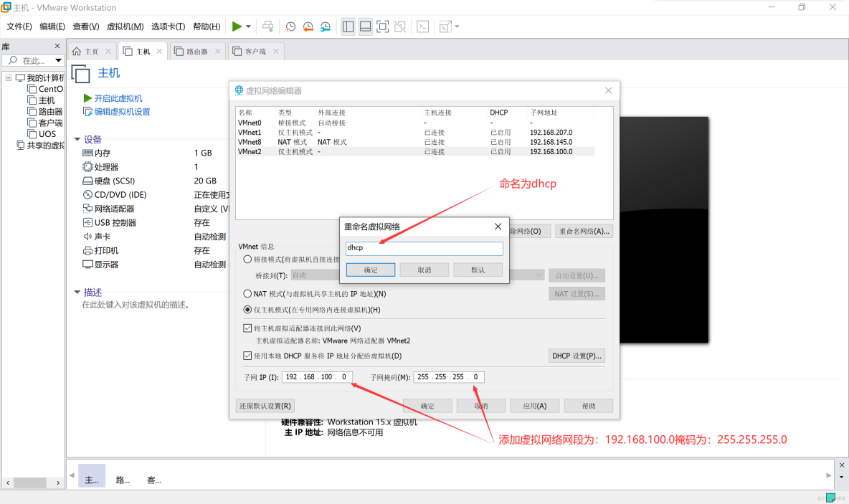Open the 查看(V) menu
The height and width of the screenshot is (504, 849).
pos(86,27)
